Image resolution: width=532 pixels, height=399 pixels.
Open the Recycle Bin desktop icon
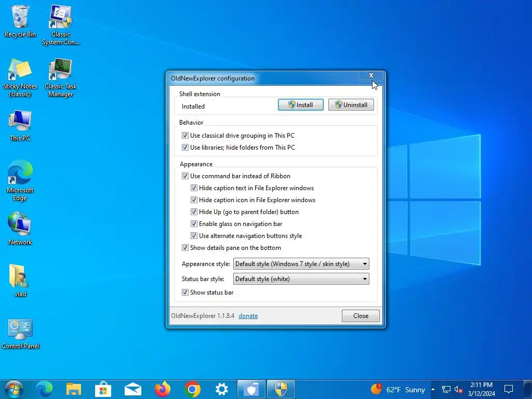20,21
